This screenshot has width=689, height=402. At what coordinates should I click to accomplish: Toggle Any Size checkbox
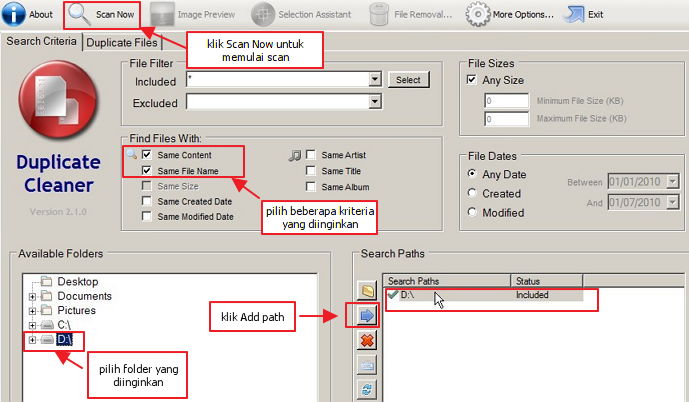pyautogui.click(x=471, y=80)
